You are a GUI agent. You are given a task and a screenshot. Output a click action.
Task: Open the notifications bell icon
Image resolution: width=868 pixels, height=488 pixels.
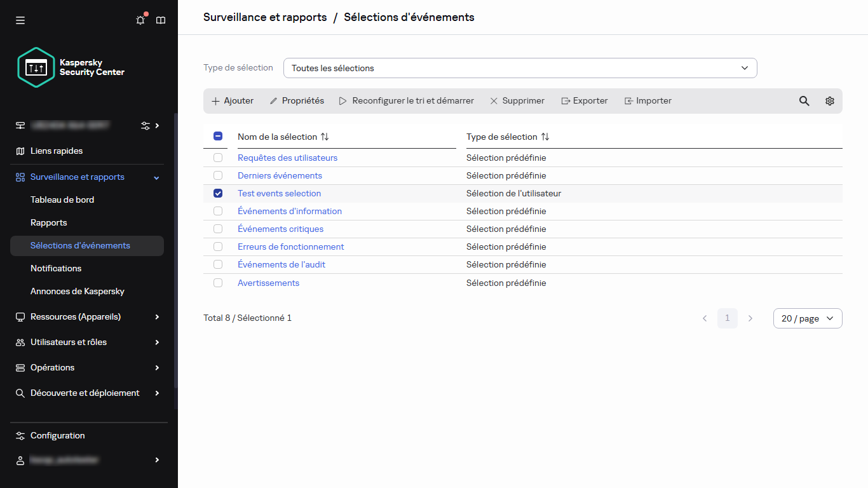[140, 20]
